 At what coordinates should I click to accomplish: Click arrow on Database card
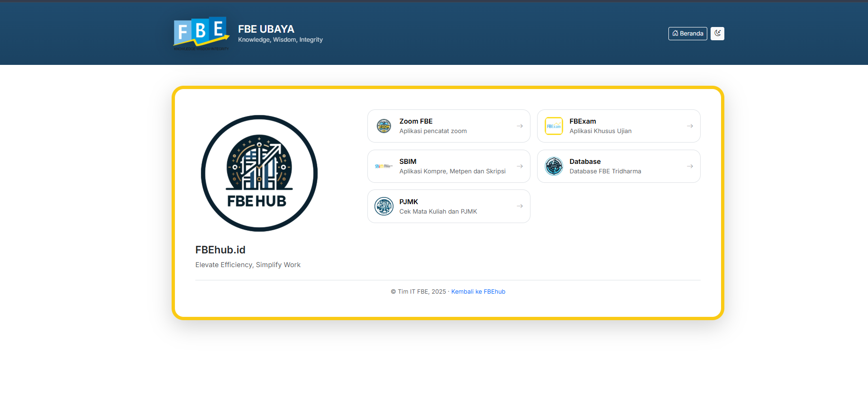(690, 166)
